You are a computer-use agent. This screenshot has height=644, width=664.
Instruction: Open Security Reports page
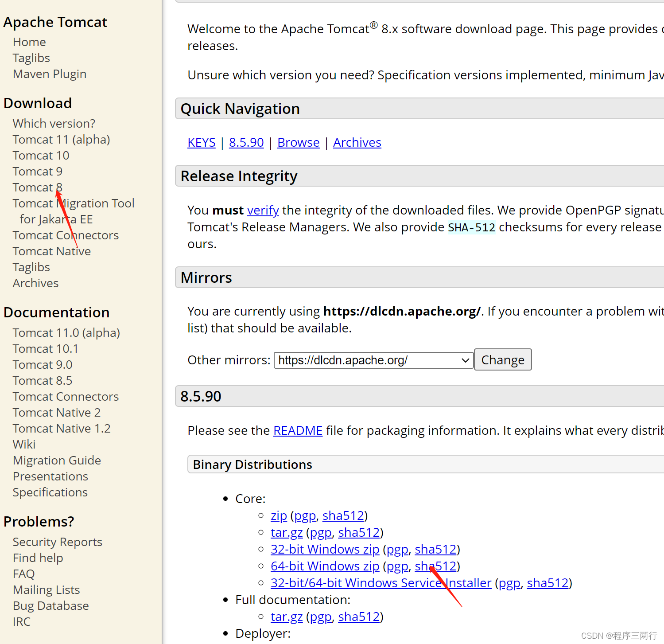point(58,542)
